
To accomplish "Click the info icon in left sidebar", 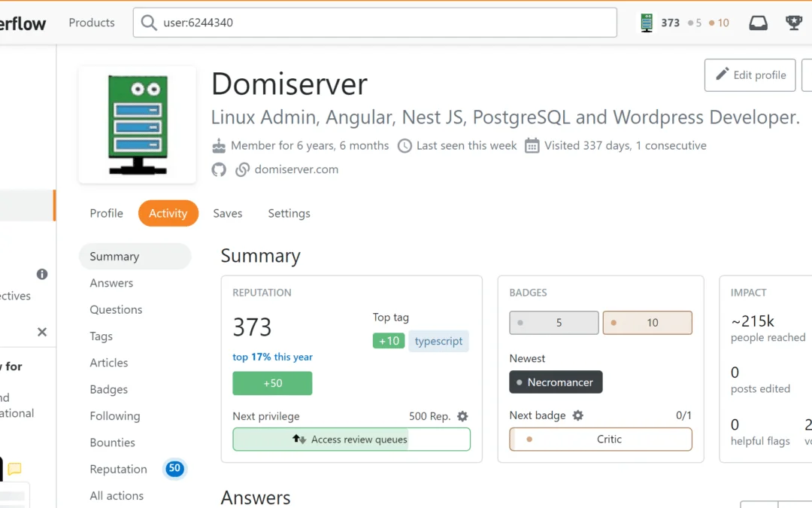I will 42,274.
